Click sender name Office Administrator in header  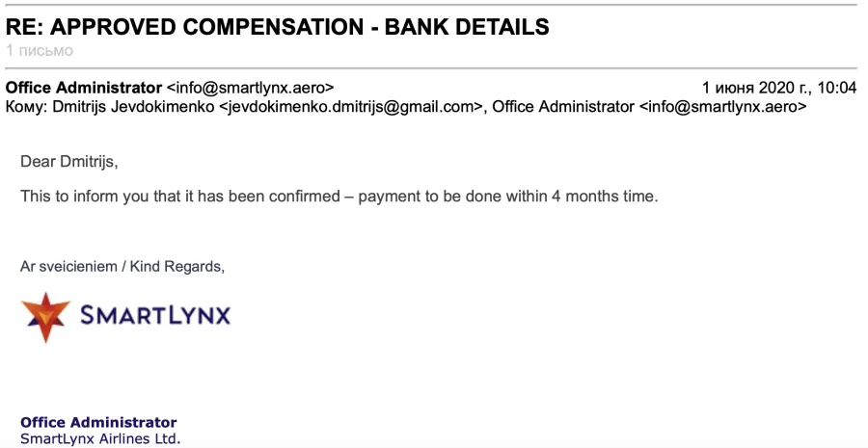84,88
